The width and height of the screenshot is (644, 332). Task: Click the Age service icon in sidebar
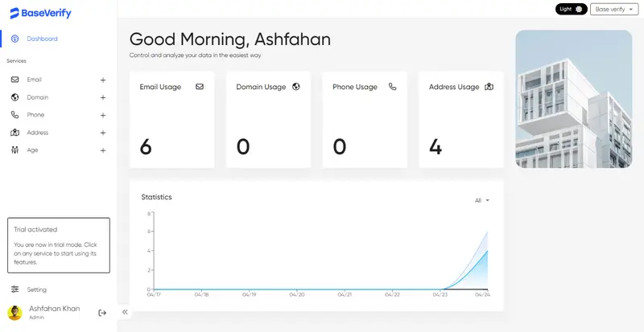coord(14,150)
